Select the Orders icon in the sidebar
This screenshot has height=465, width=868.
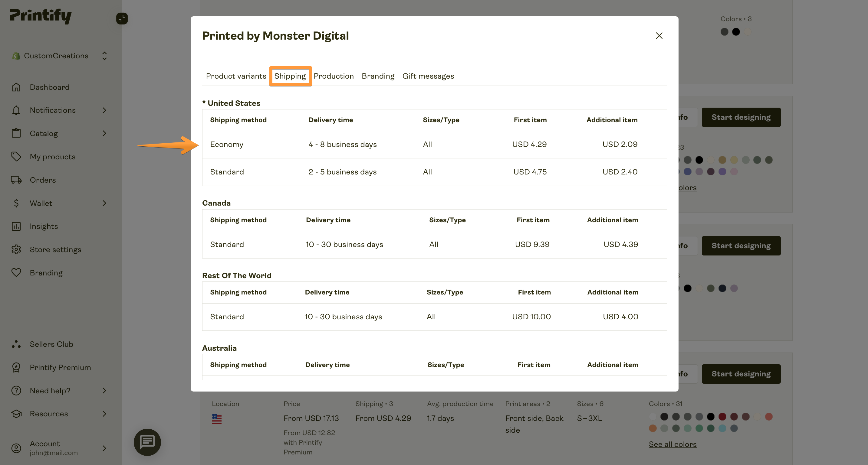(x=16, y=180)
